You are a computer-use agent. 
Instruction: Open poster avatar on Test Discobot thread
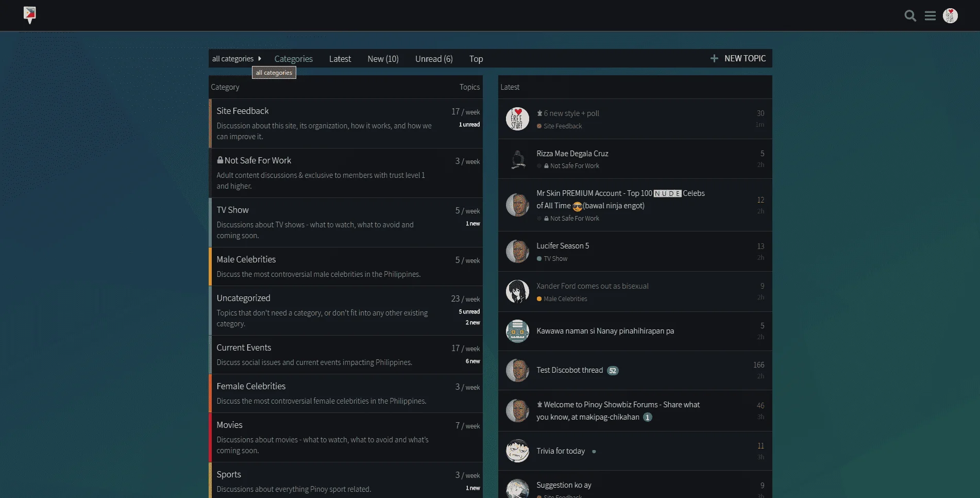coord(517,371)
